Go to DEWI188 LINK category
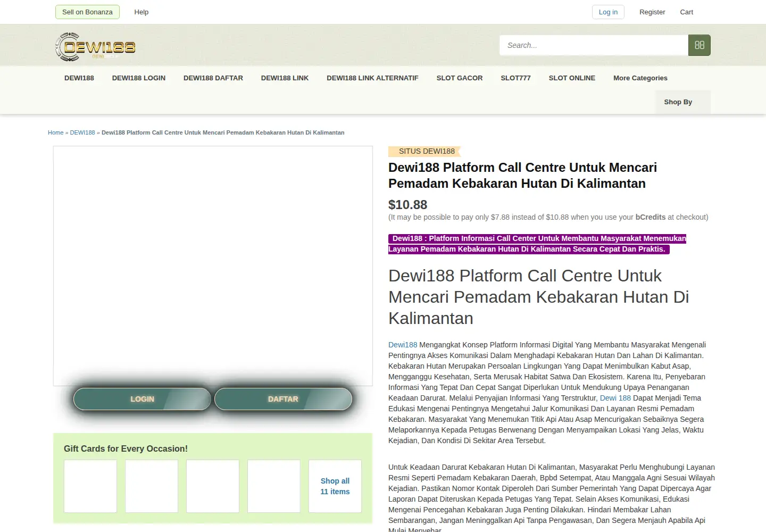 tap(285, 78)
